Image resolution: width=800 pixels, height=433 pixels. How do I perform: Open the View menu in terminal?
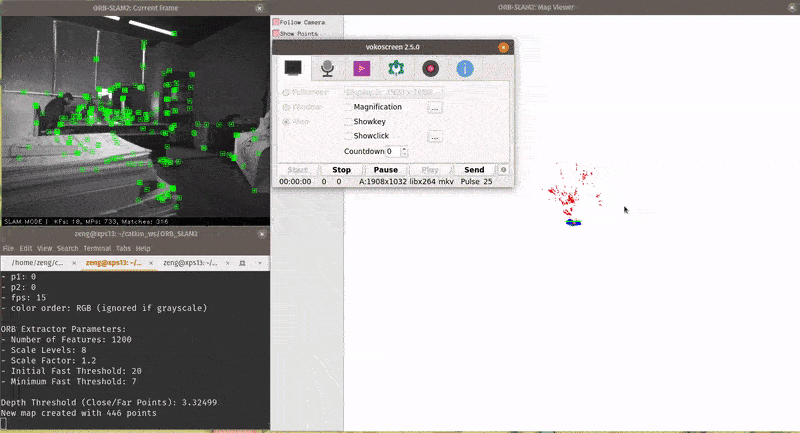(x=44, y=248)
